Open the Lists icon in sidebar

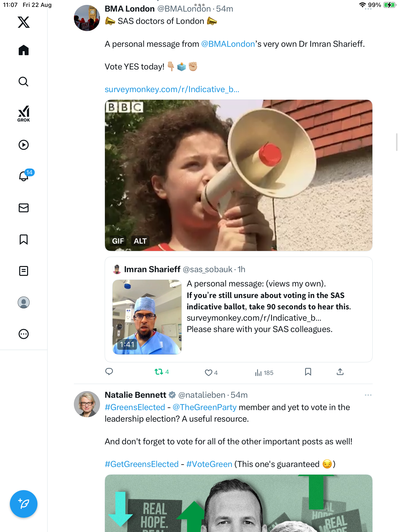point(24,271)
